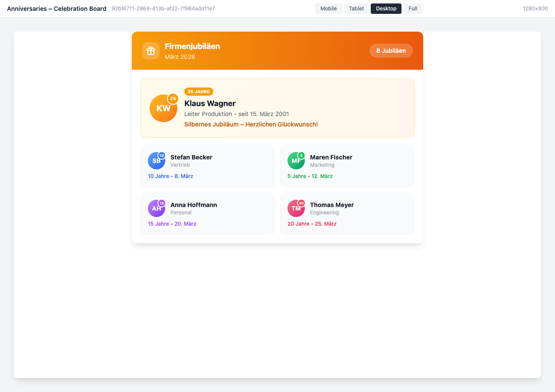Select Klaus Wagner's KW avatar

click(163, 108)
